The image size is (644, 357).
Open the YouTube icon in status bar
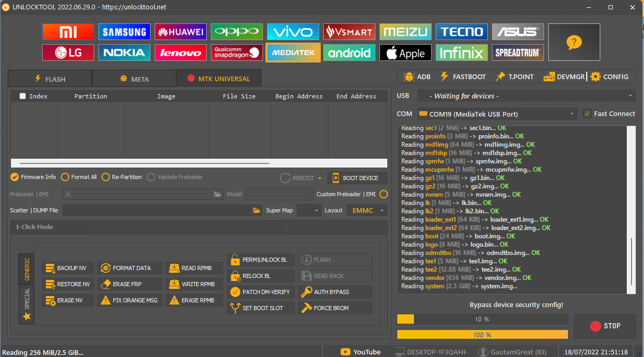[346, 352]
